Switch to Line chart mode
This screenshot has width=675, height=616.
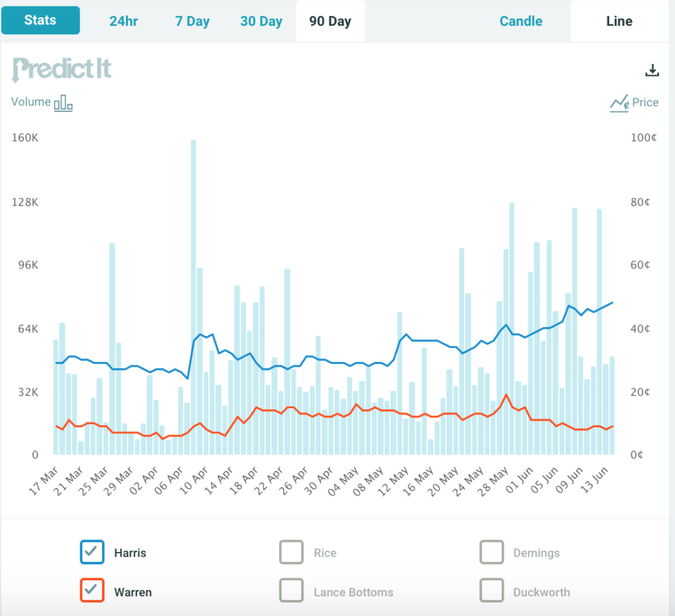point(618,20)
